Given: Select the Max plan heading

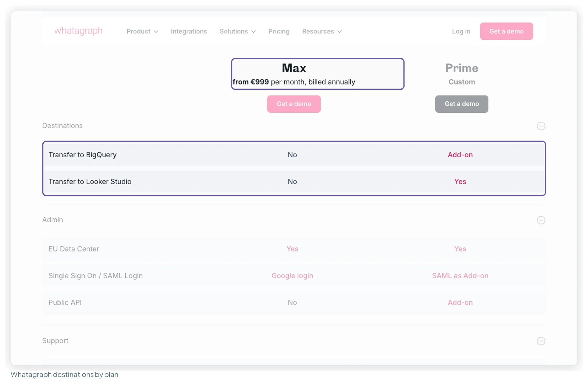Looking at the screenshot, I should (294, 68).
